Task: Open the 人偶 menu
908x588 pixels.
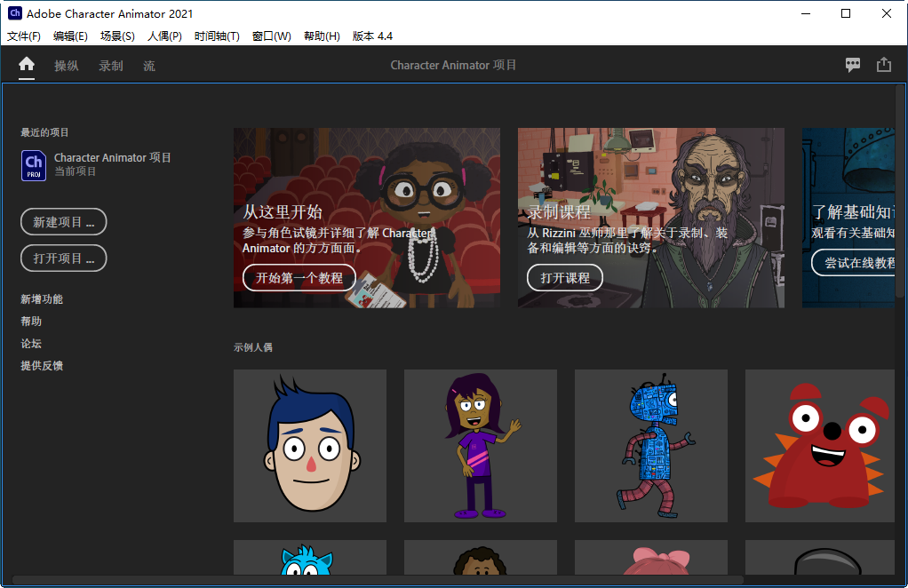Action: pos(163,36)
